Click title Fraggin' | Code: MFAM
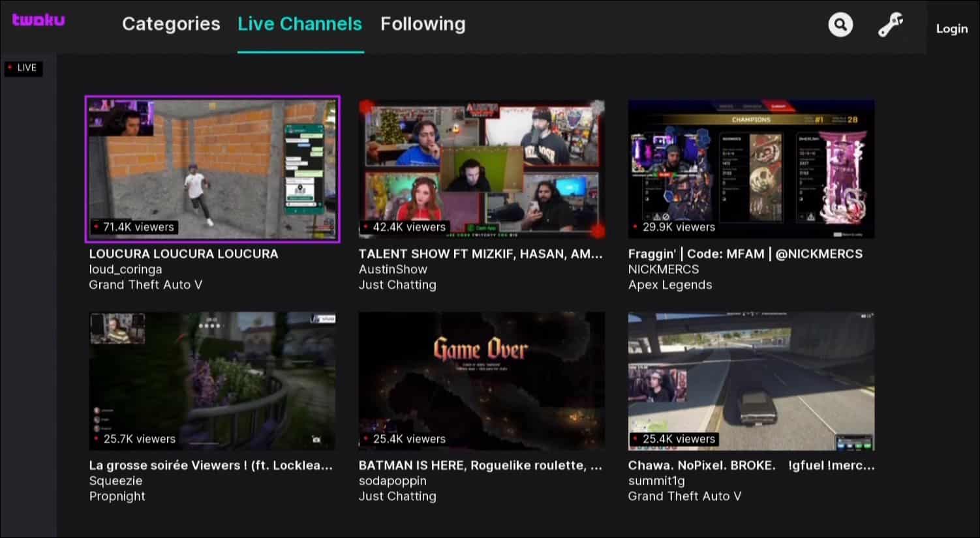Screen dimensions: 980x538 click(745, 254)
